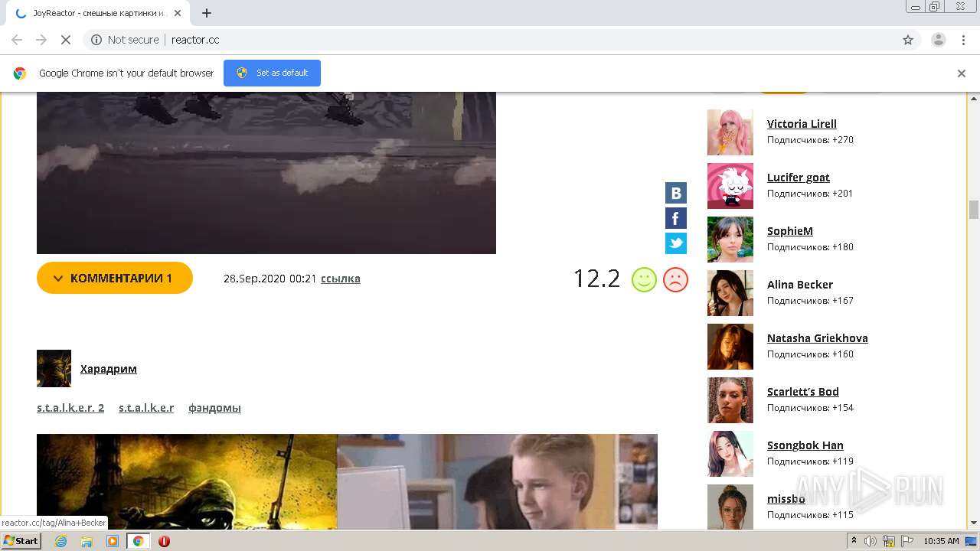
Task: Open Scarlett's Bod tag link
Action: pyautogui.click(x=803, y=392)
